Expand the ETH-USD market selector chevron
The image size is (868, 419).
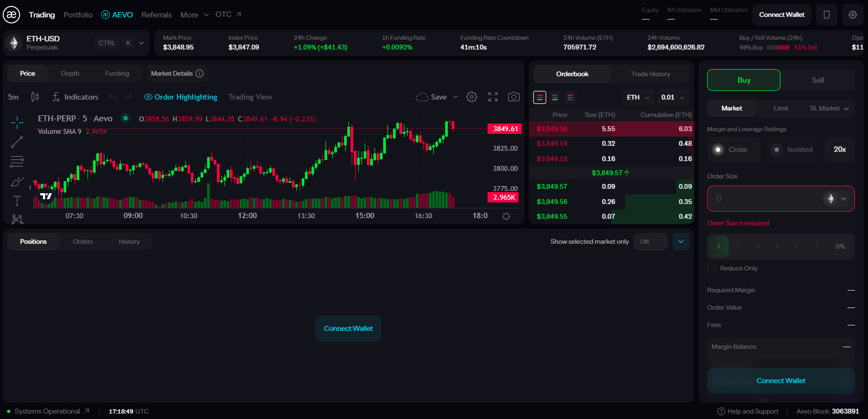tap(141, 43)
